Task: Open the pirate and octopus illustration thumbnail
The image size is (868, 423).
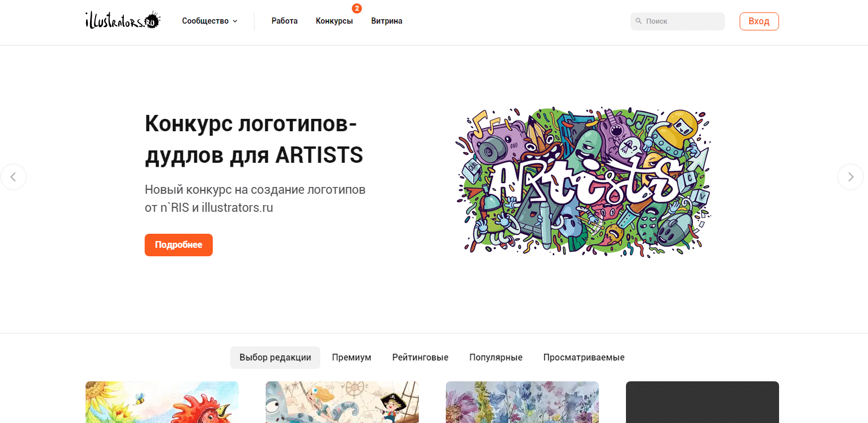Action: tap(342, 402)
